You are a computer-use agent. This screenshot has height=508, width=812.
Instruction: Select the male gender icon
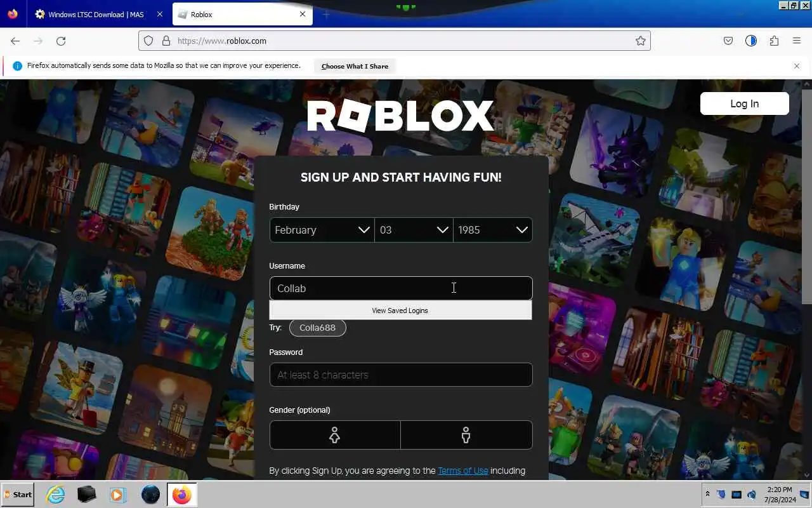[466, 435]
